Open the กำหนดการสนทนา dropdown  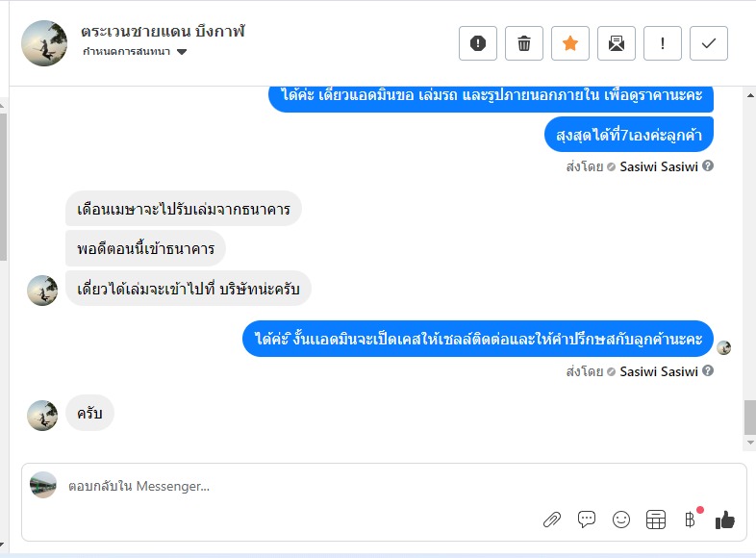[127, 52]
